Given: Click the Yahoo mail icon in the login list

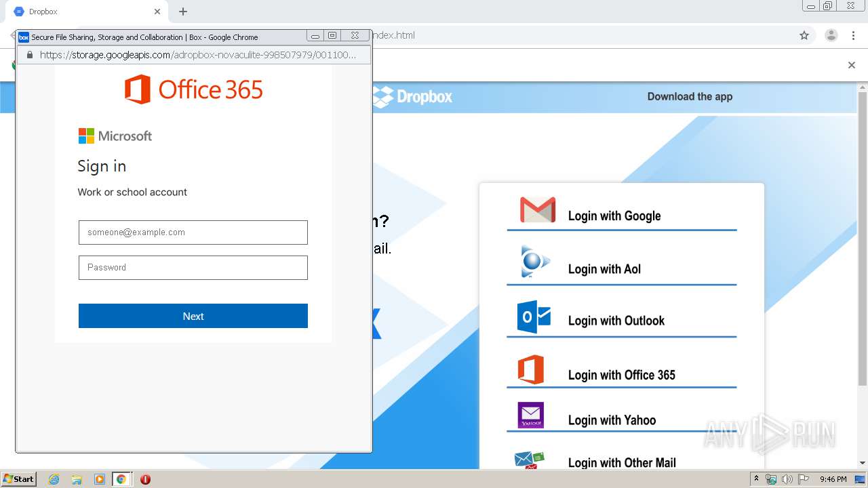Looking at the screenshot, I should (531, 415).
